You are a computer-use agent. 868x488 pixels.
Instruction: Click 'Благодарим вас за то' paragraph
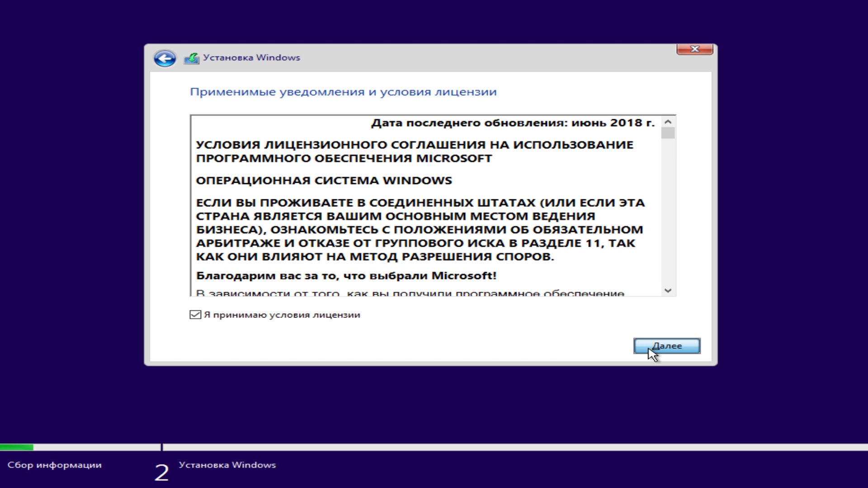(346, 276)
